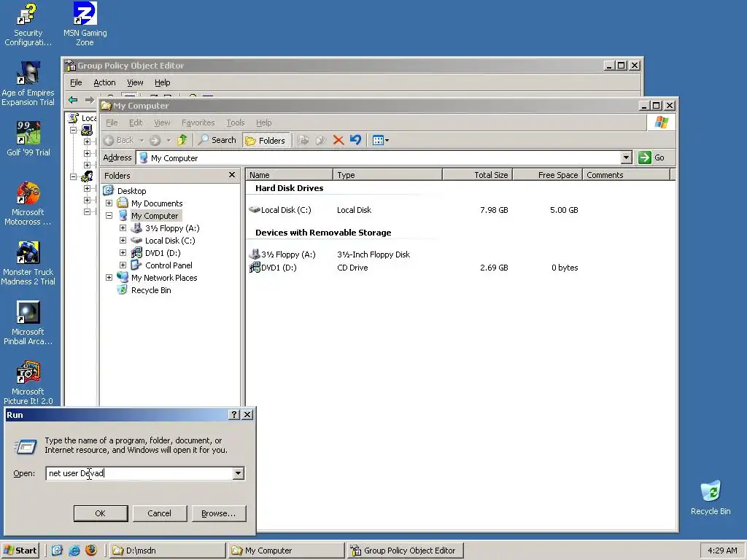Sort by the Total Size column header
Image resolution: width=747 pixels, height=560 pixels.
(x=477, y=175)
